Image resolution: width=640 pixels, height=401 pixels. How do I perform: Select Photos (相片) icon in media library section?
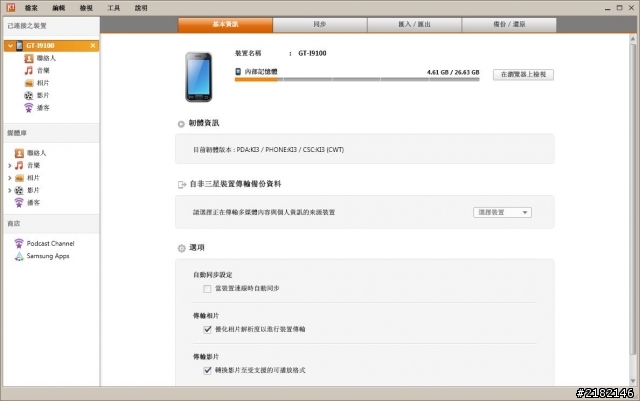pyautogui.click(x=19, y=178)
